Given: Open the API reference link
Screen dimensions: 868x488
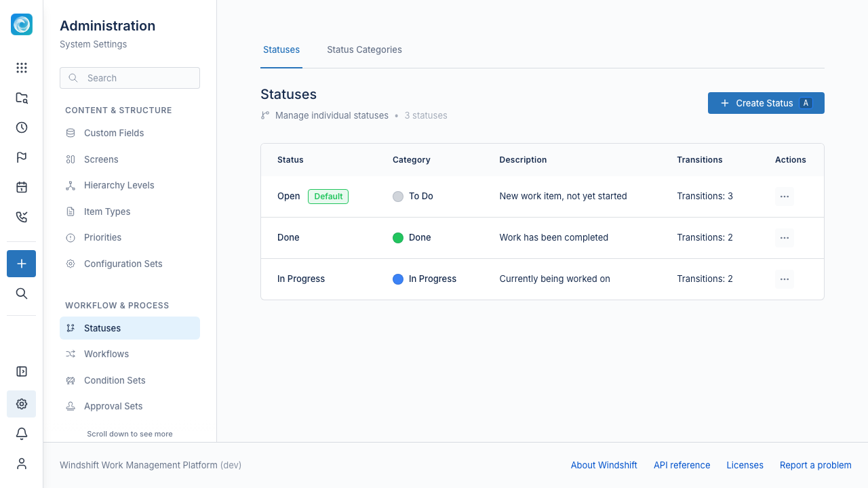Looking at the screenshot, I should click(x=682, y=465).
